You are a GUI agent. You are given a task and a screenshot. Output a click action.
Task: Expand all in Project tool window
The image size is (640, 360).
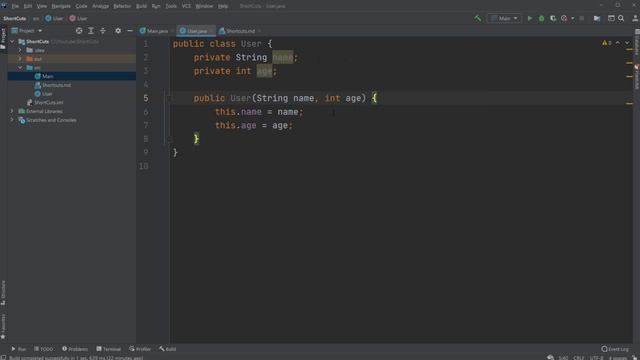tap(91, 31)
